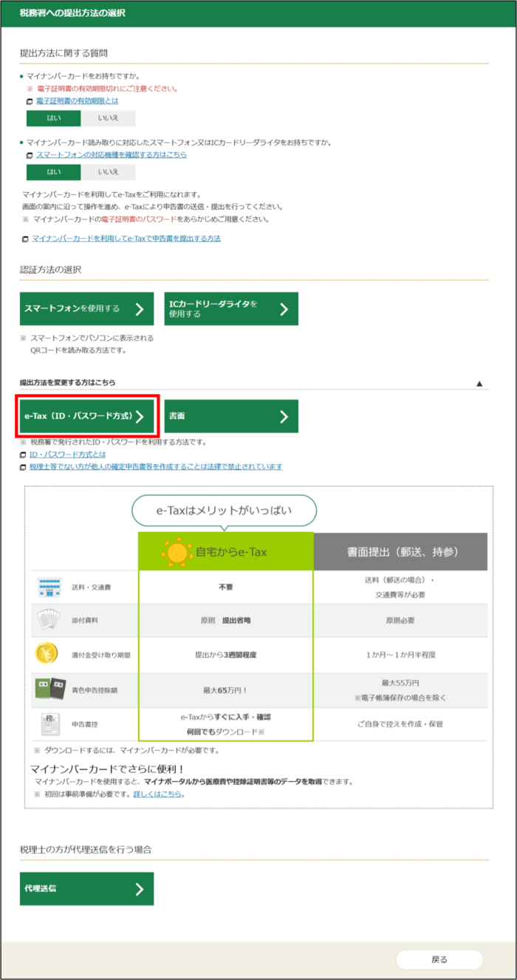Select いいえ for owning a マイナンバーカード
517x980 pixels.
108,118
